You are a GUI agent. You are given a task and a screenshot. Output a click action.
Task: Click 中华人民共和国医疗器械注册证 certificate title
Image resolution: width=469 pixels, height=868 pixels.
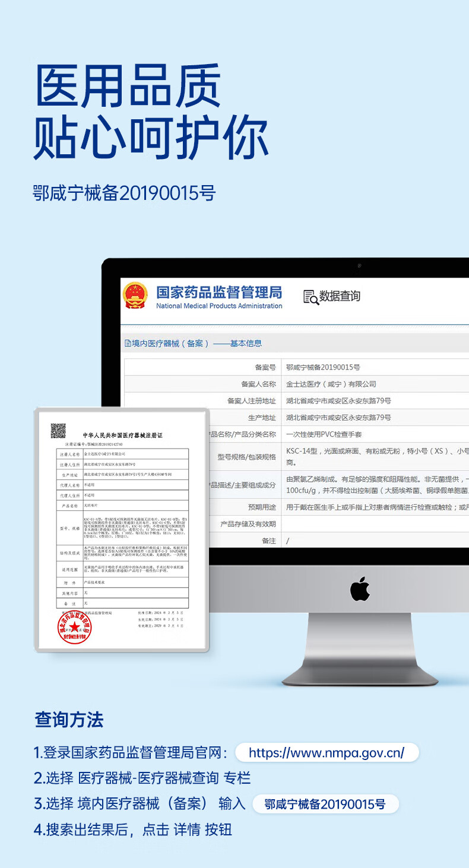click(122, 435)
